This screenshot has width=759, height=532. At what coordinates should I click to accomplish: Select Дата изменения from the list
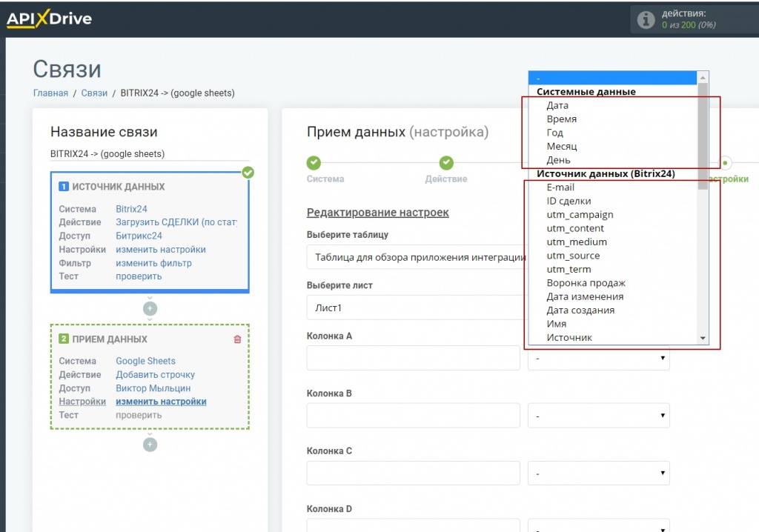[x=612, y=296]
